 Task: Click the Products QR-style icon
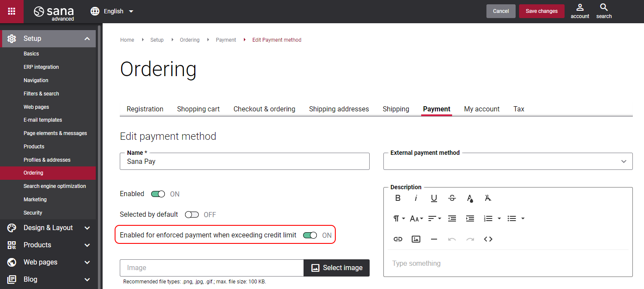click(12, 245)
